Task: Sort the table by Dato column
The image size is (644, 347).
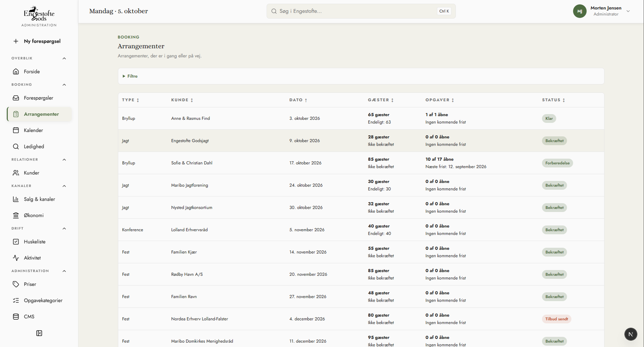Action: [298, 100]
